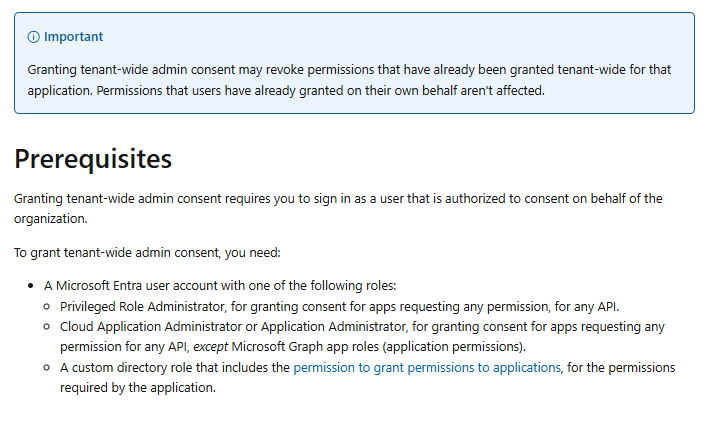Click the Prerequisites heading
This screenshot has height=425, width=712.
pyautogui.click(x=93, y=159)
